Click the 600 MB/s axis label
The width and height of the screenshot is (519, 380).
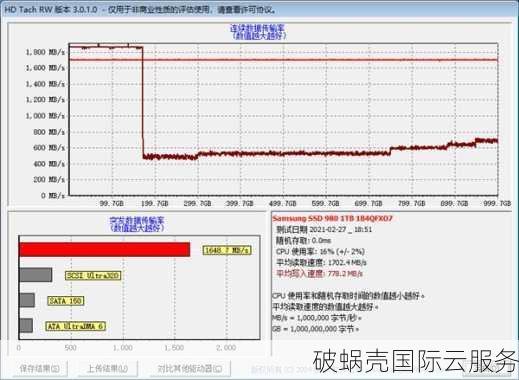pos(49,148)
